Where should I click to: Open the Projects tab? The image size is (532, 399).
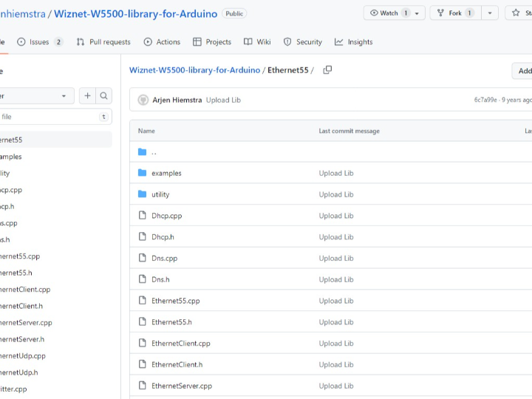pos(212,42)
